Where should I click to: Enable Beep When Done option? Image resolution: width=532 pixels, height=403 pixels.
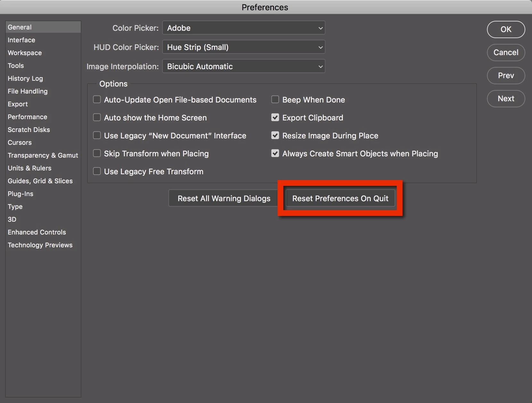pos(275,100)
